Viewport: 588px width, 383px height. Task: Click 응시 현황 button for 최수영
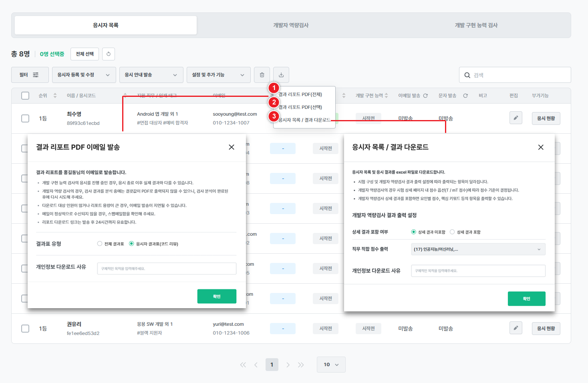(546, 118)
